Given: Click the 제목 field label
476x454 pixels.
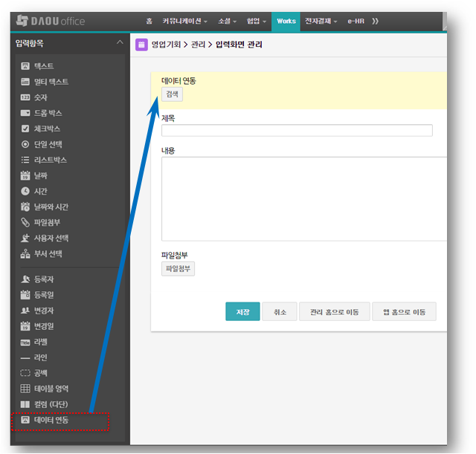Looking at the screenshot, I should tap(168, 118).
